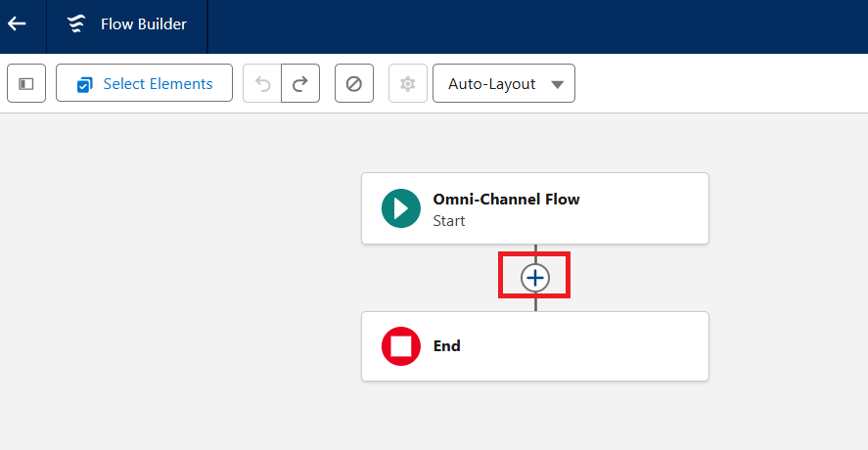Toggle the toolbox sidebar panel icon

click(x=26, y=84)
